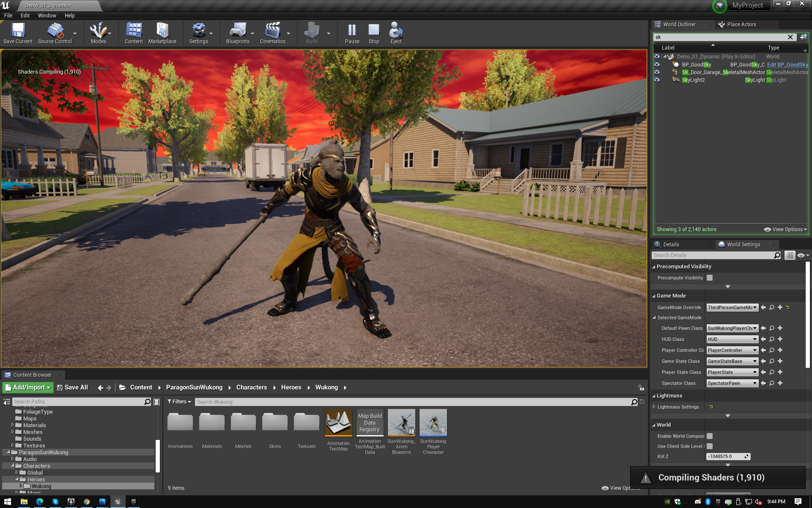Click the Add/Import button

[x=28, y=387]
